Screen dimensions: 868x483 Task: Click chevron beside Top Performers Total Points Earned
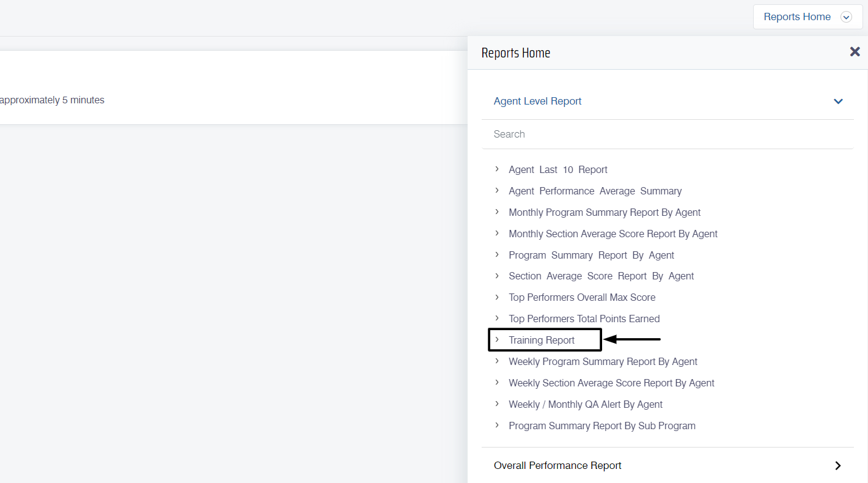click(x=497, y=318)
